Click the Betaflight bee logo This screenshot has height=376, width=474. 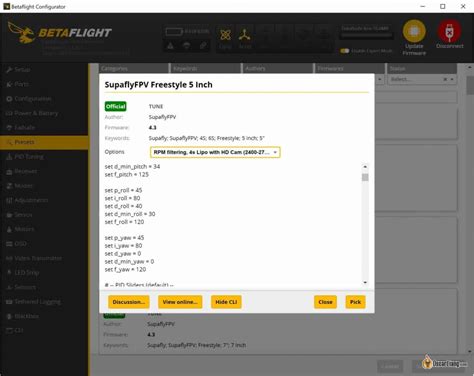[21, 33]
